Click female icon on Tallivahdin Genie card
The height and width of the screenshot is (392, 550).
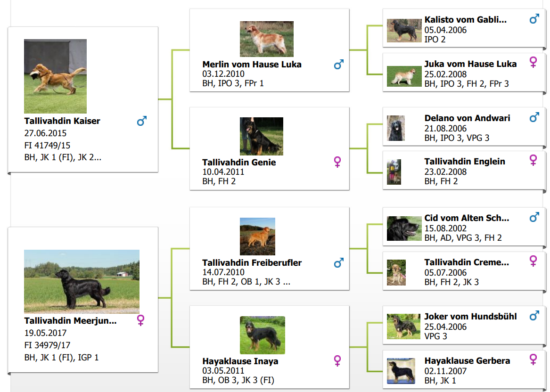click(337, 163)
